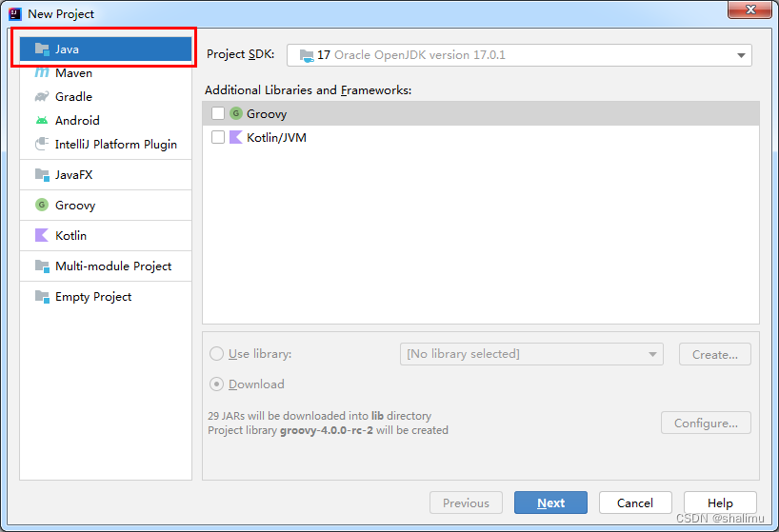Screen dimensions: 779x532
Task: Click the Kotlin/JVM label in frameworks list
Action: point(277,137)
